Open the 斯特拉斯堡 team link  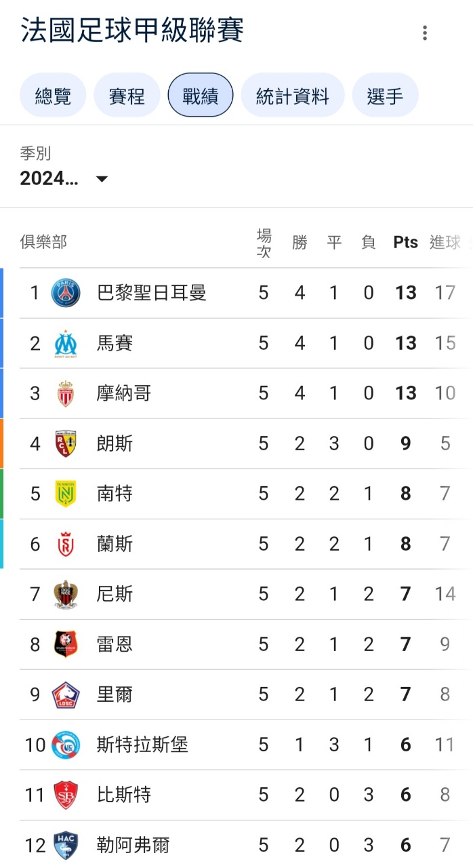(142, 745)
